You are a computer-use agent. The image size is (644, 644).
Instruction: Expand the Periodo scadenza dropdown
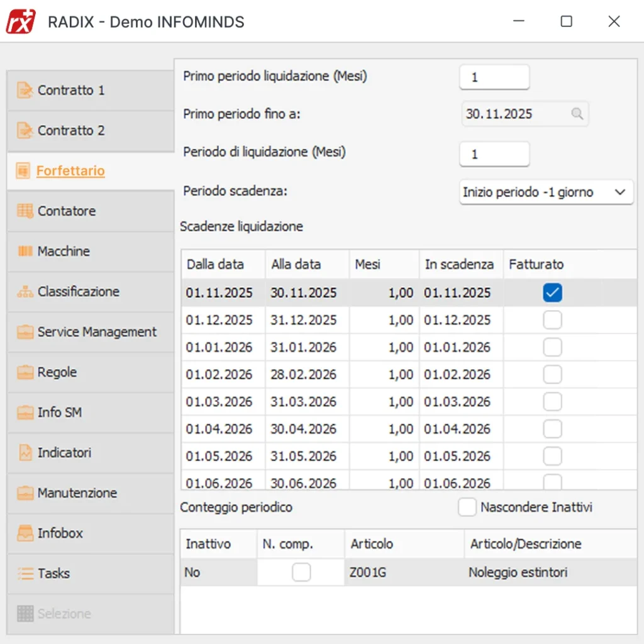click(x=620, y=192)
